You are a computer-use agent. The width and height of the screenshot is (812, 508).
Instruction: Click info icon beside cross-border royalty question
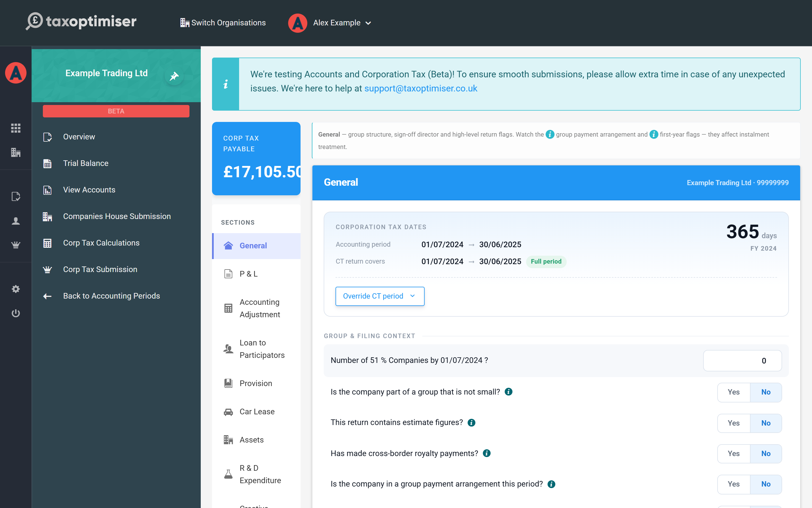[x=487, y=453]
